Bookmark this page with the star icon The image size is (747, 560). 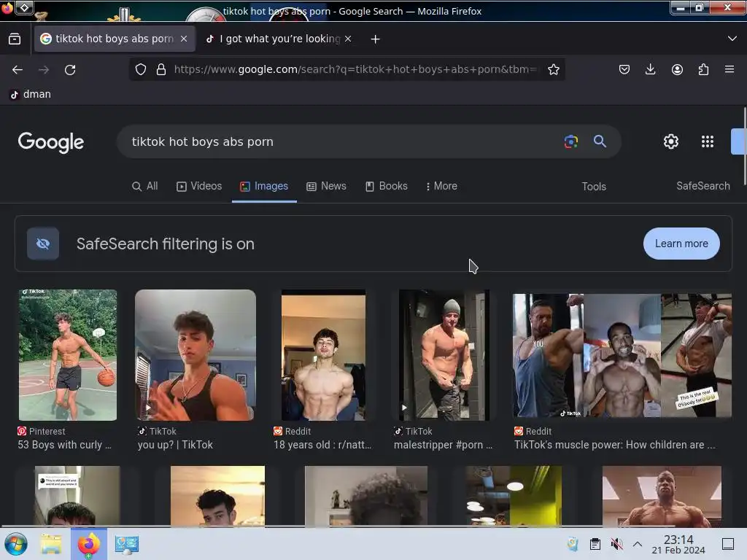point(553,69)
